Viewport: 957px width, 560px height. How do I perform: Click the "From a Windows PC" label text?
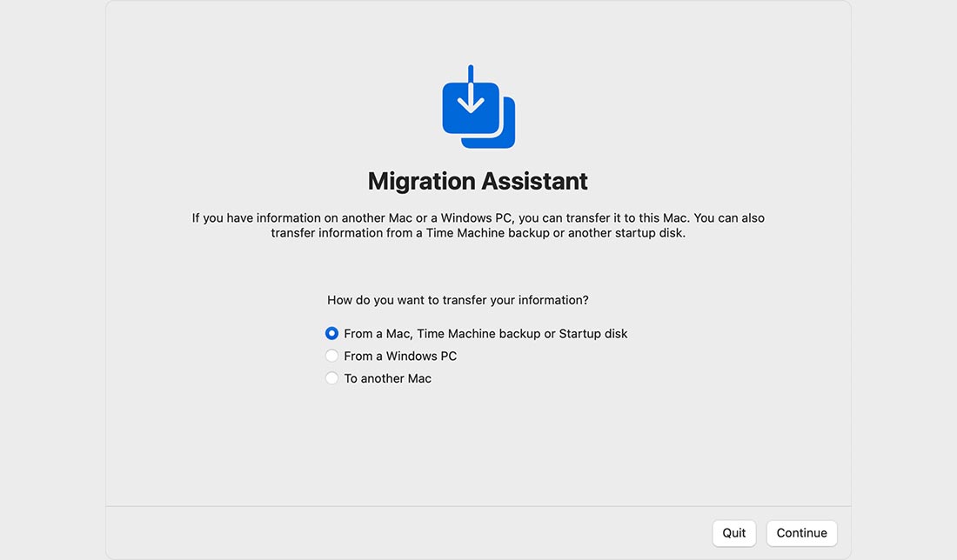coord(401,356)
